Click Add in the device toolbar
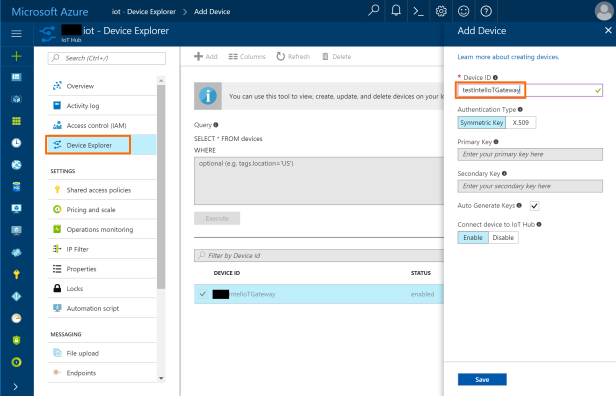The width and height of the screenshot is (616, 396). coord(206,57)
